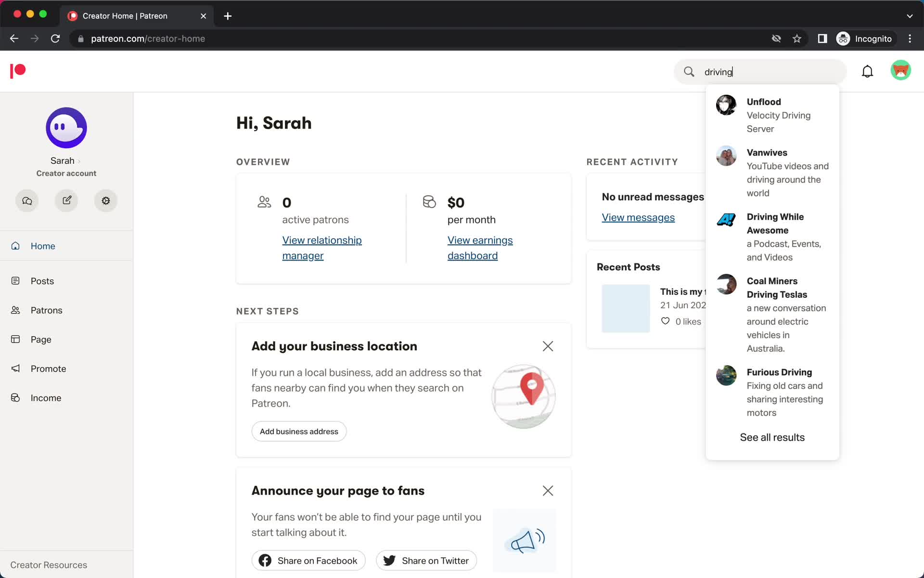Open the recent post thumbnail
The image size is (924, 578).
[626, 308]
